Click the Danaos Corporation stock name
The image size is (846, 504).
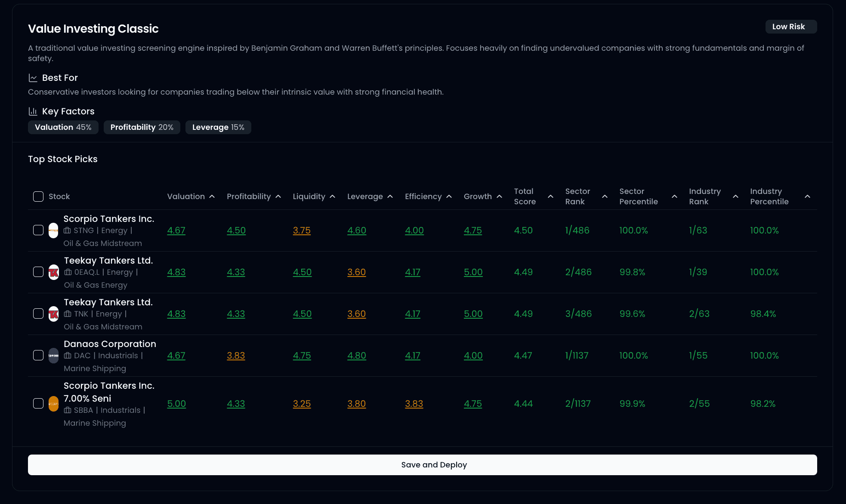tap(110, 344)
